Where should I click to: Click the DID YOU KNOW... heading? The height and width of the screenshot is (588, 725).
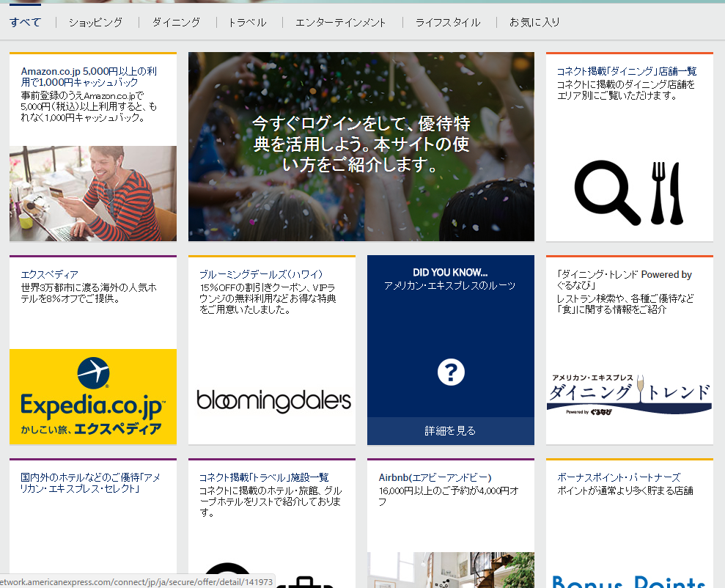pyautogui.click(x=450, y=273)
